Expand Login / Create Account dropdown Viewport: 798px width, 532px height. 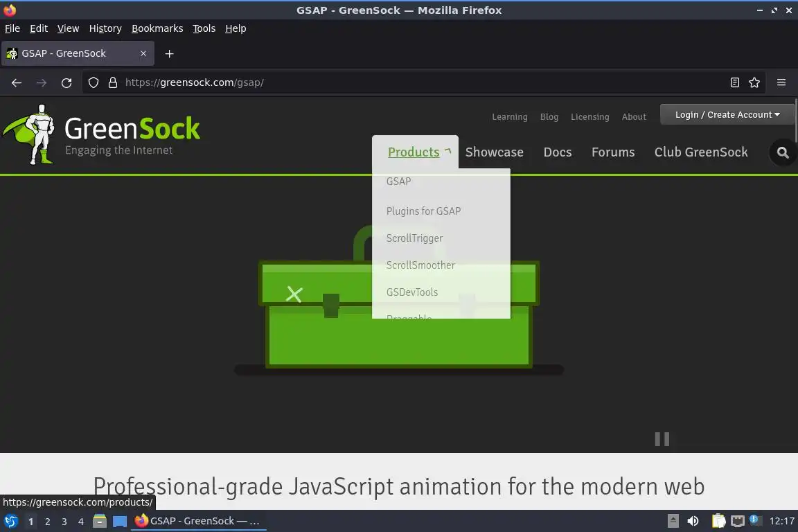[727, 114]
